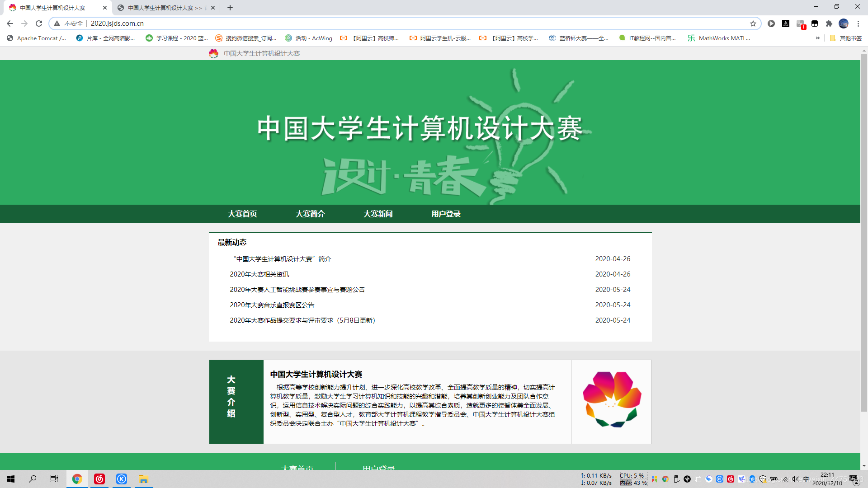The height and width of the screenshot is (488, 868).
Task: Open the 搜狗微信搜索 bookmark
Action: pyautogui.click(x=246, y=38)
